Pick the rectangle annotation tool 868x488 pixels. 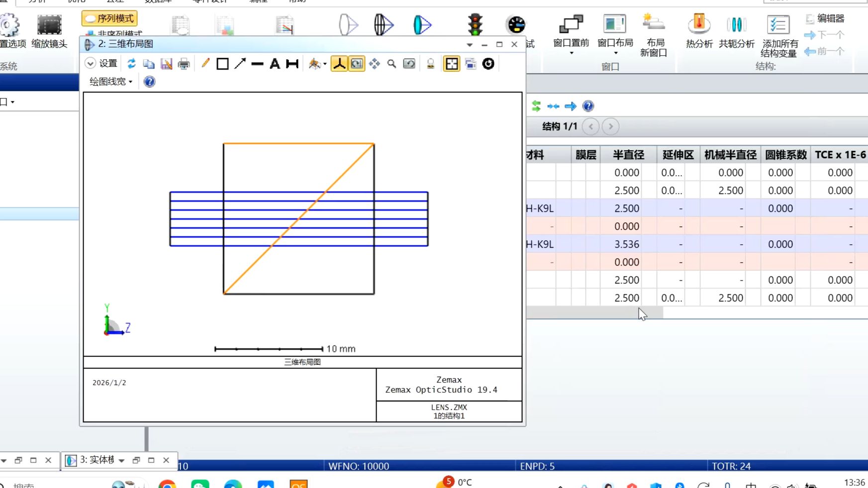(x=222, y=64)
